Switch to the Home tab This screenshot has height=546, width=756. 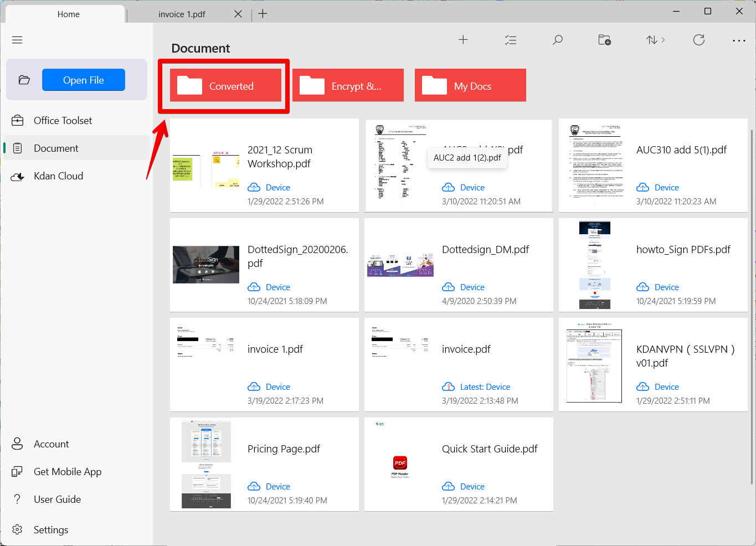(x=69, y=14)
